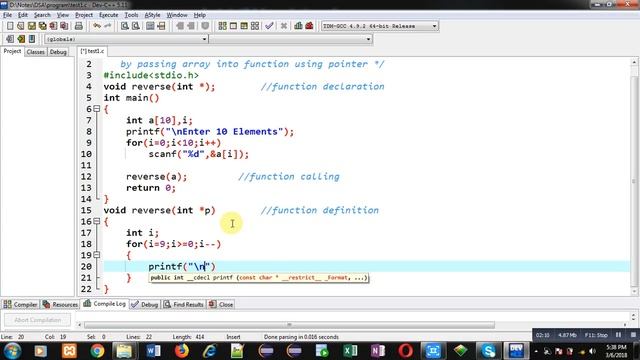The width and height of the screenshot is (640, 360).
Task: Click the Close bottom panel tab
Action: 221,304
